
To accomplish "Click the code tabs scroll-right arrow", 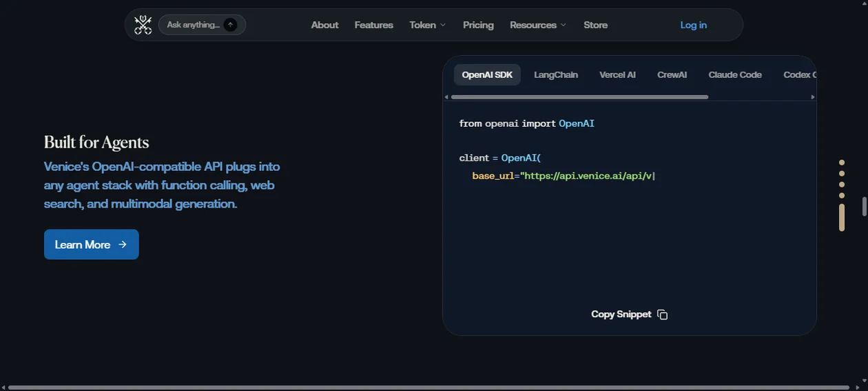I will [813, 97].
